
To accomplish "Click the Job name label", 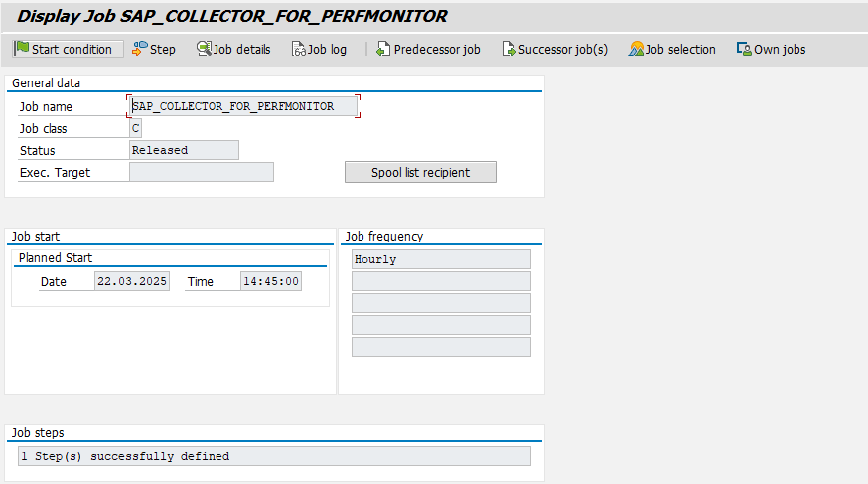I will pyautogui.click(x=46, y=107).
